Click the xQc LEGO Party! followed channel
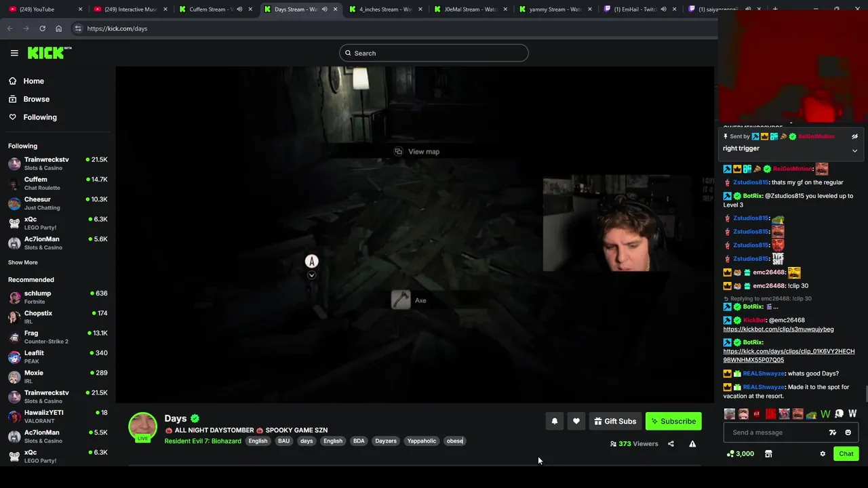 tap(58, 223)
